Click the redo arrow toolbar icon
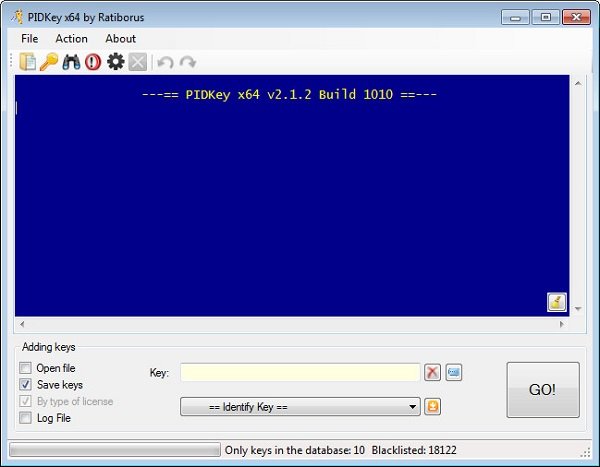 (188, 62)
